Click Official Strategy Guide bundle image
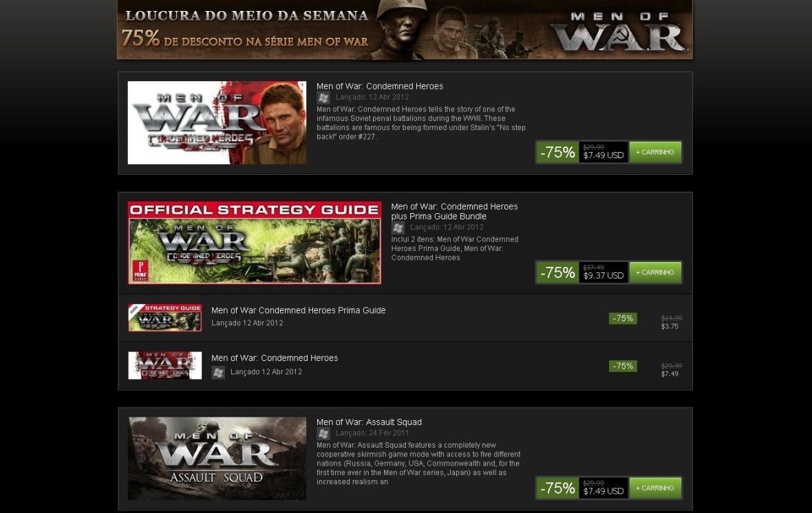 coord(255,243)
